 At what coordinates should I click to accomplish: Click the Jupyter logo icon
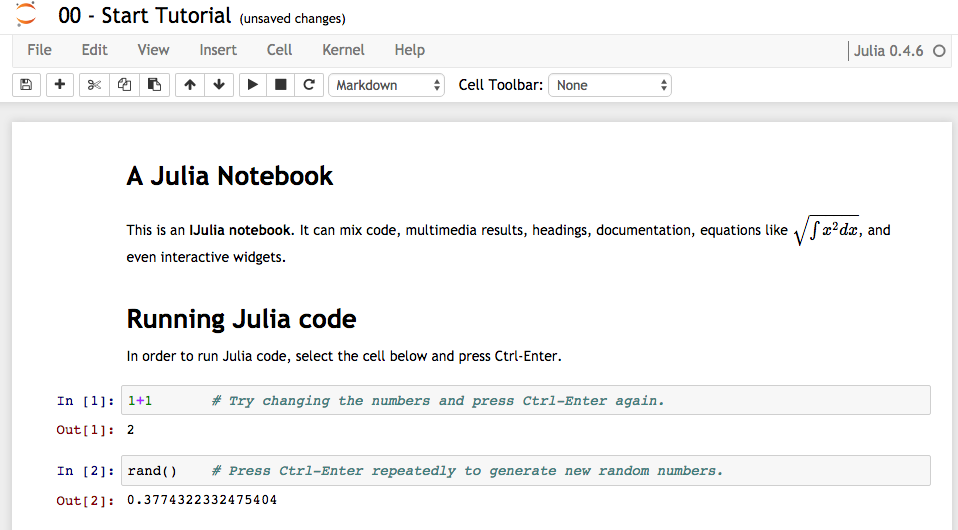click(26, 14)
